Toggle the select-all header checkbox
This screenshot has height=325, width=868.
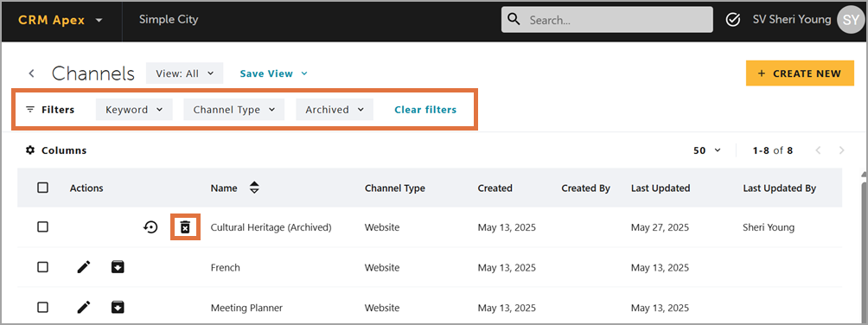(42, 188)
